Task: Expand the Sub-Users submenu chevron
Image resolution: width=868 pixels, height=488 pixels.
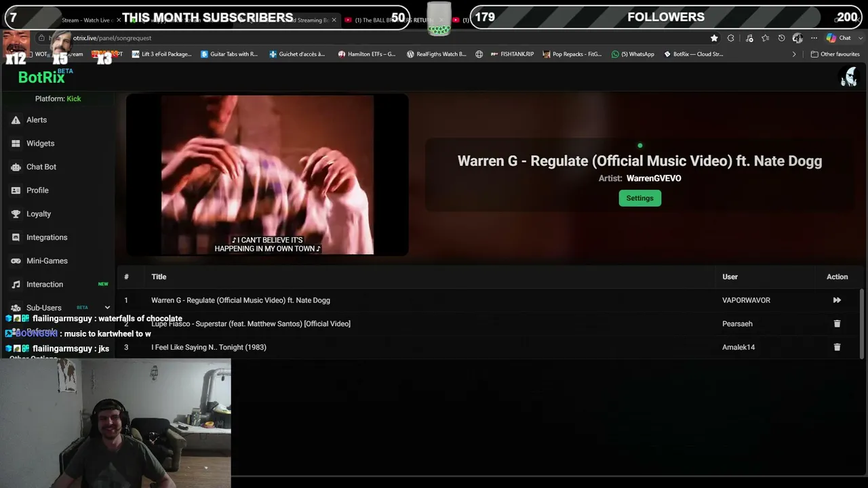Action: click(107, 308)
